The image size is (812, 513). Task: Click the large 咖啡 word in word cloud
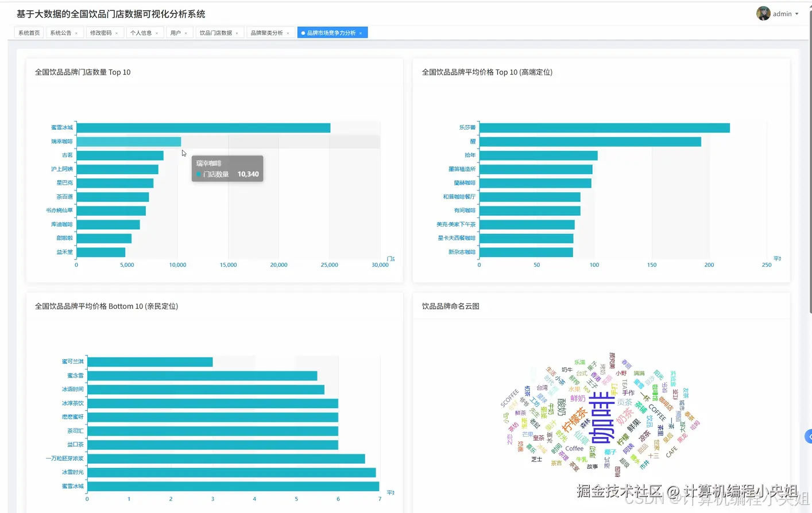pyautogui.click(x=602, y=418)
